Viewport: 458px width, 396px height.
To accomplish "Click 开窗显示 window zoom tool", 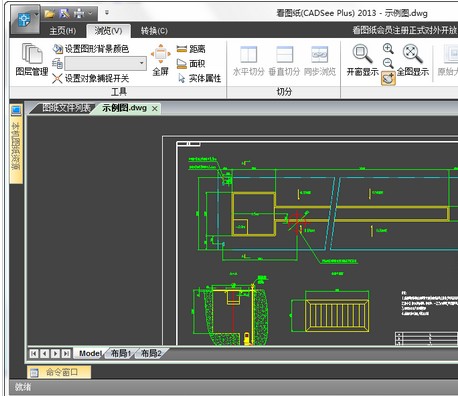I will point(363,60).
